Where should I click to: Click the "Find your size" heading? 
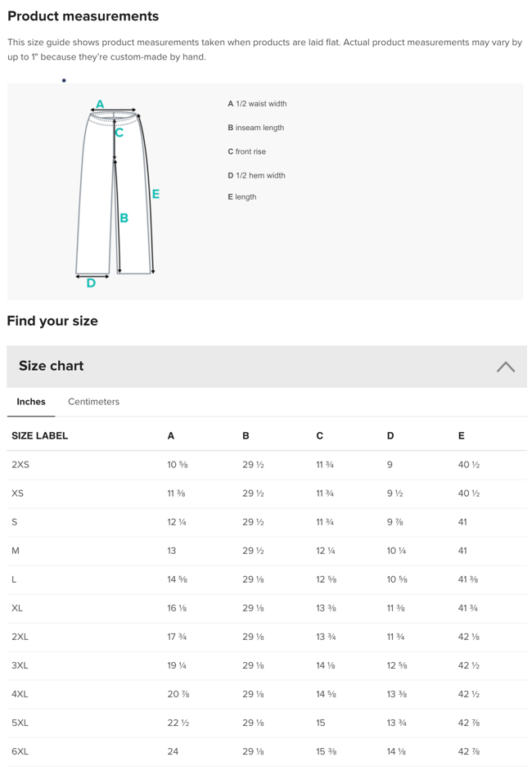52,321
